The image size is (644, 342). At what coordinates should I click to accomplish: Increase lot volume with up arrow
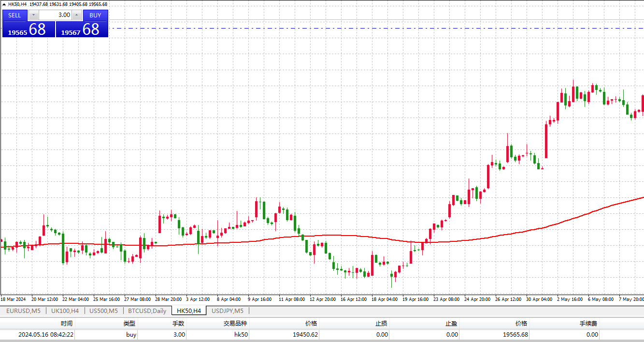(77, 15)
